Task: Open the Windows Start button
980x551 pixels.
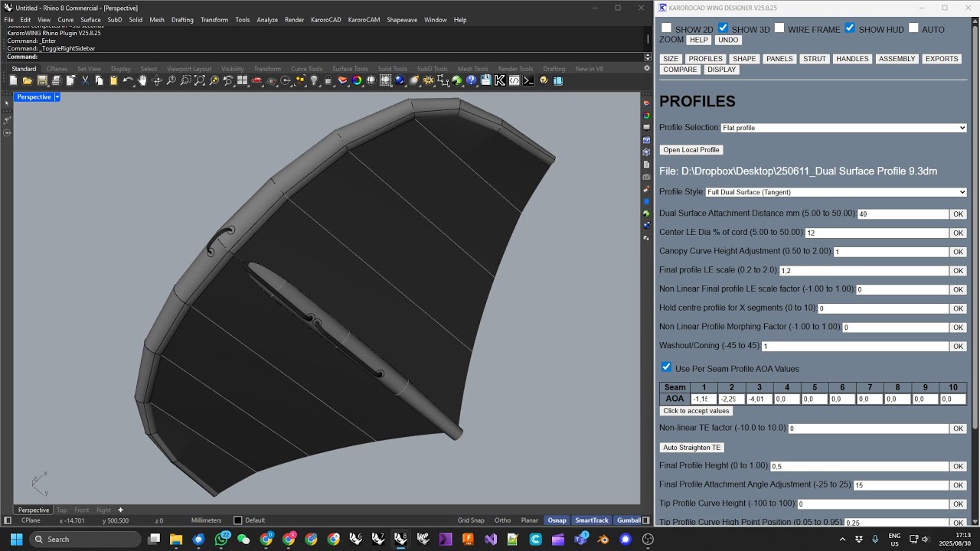Action: tap(17, 539)
